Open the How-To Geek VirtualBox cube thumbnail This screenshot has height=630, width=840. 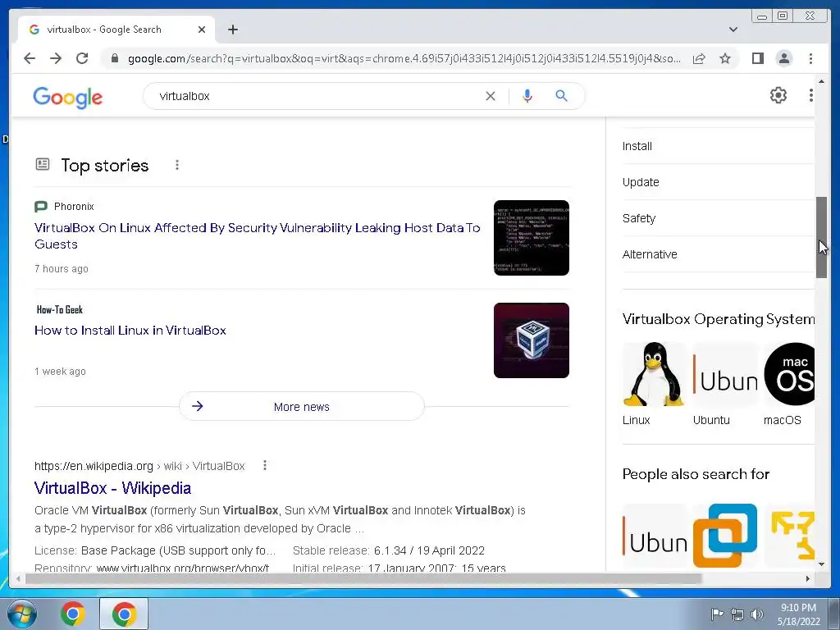point(532,340)
